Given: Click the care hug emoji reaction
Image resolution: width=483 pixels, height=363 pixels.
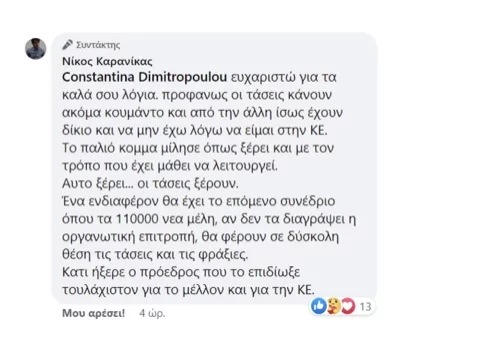Looking at the screenshot, I should tap(334, 306).
